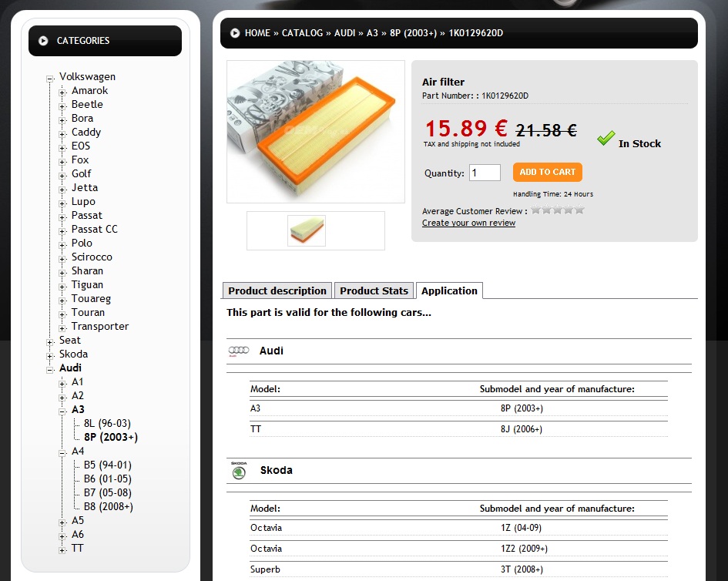The width and height of the screenshot is (728, 581).
Task: Open the Polo category
Action: [x=82, y=243]
